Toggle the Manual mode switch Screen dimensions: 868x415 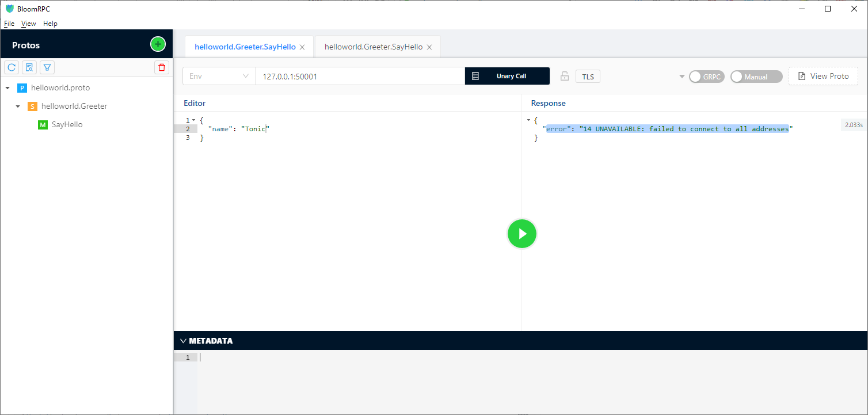756,76
